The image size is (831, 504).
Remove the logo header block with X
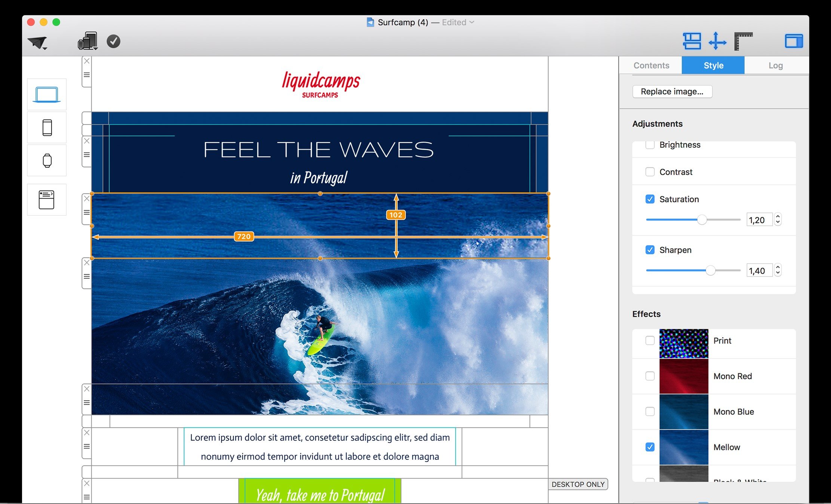(x=87, y=61)
